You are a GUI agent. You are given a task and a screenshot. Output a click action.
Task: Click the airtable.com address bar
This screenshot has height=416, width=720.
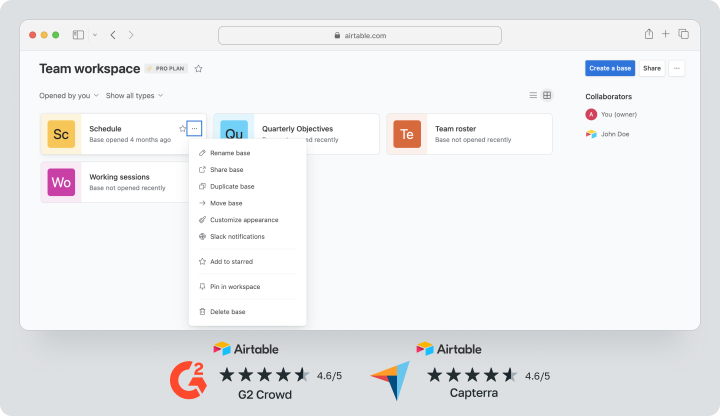pos(358,35)
